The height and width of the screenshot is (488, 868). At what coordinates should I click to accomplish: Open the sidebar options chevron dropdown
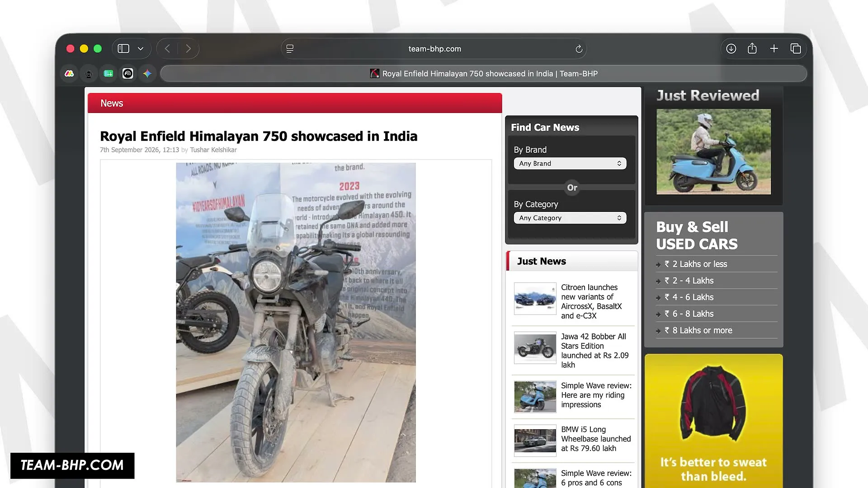(141, 49)
